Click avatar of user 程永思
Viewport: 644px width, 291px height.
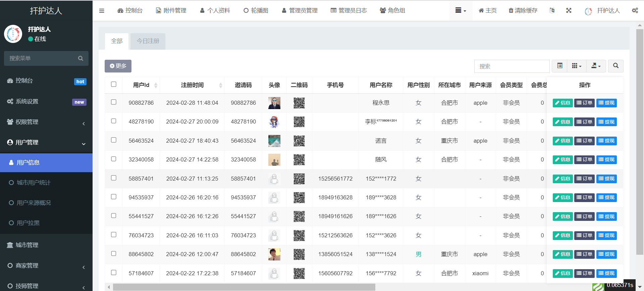pyautogui.click(x=274, y=103)
